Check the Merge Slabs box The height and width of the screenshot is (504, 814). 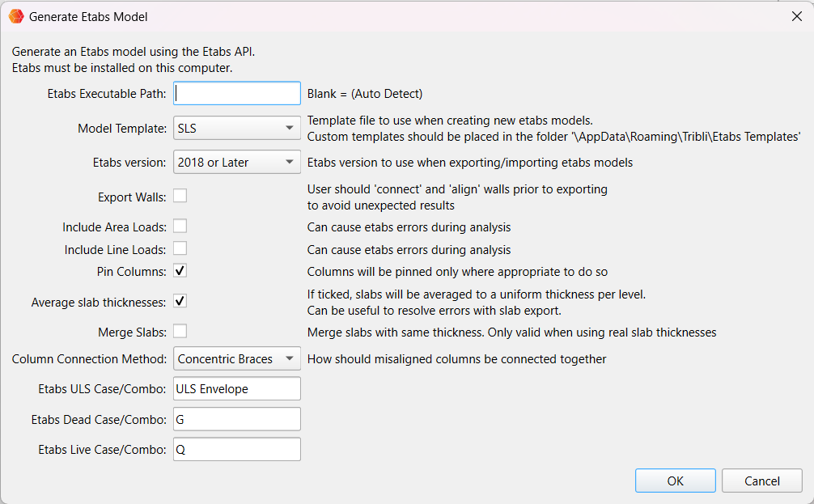[x=180, y=331]
